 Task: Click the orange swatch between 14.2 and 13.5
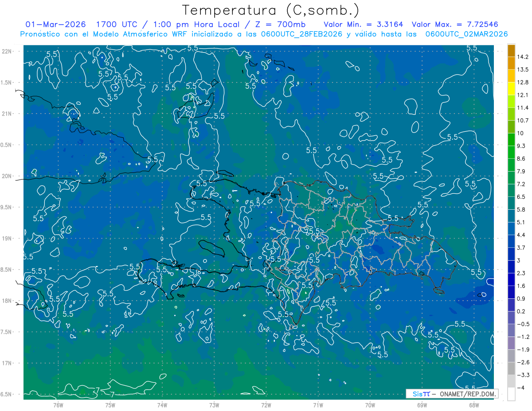coord(511,63)
